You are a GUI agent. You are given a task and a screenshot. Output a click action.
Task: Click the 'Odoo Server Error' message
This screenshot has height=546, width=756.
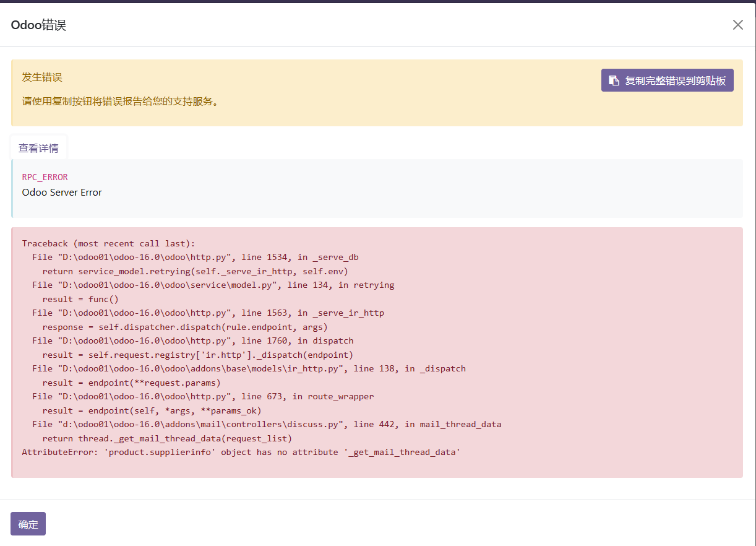[x=62, y=192]
